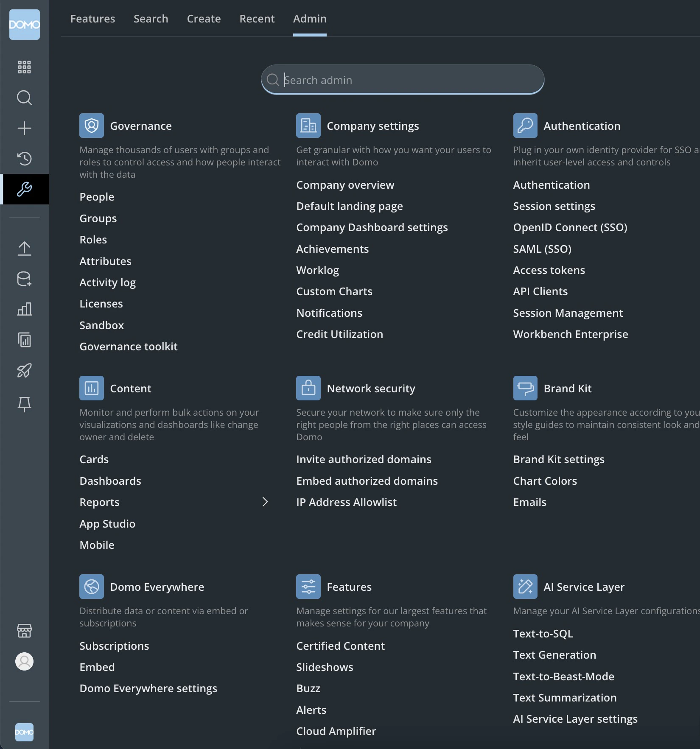Click the Company settings building icon

[308, 126]
